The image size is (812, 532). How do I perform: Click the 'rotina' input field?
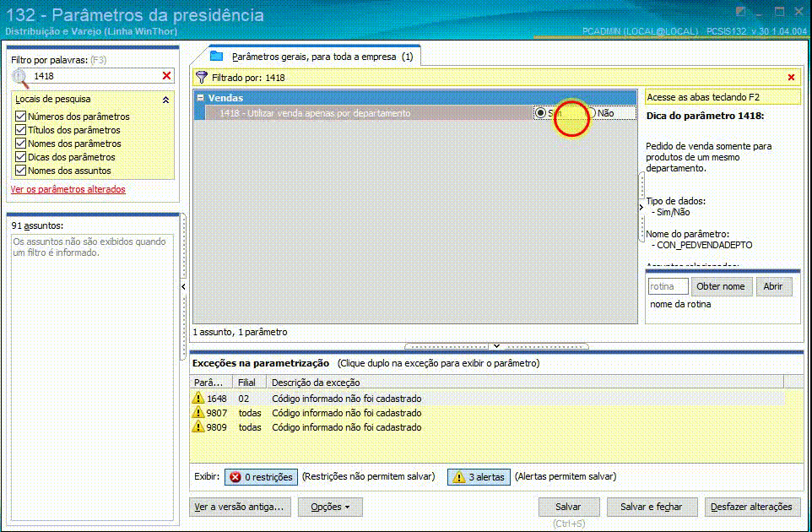point(668,286)
